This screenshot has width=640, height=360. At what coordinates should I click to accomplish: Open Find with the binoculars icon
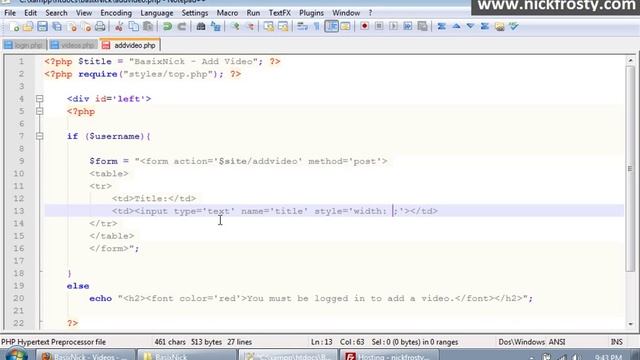(x=201, y=27)
